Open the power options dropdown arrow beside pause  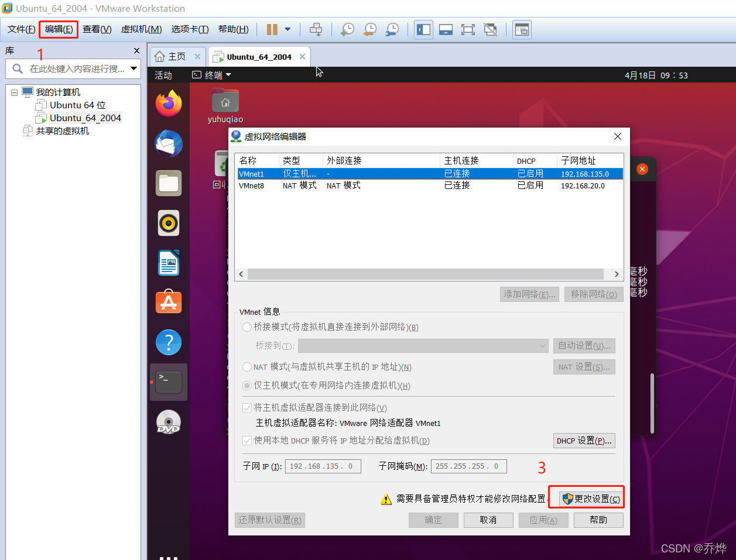(287, 29)
